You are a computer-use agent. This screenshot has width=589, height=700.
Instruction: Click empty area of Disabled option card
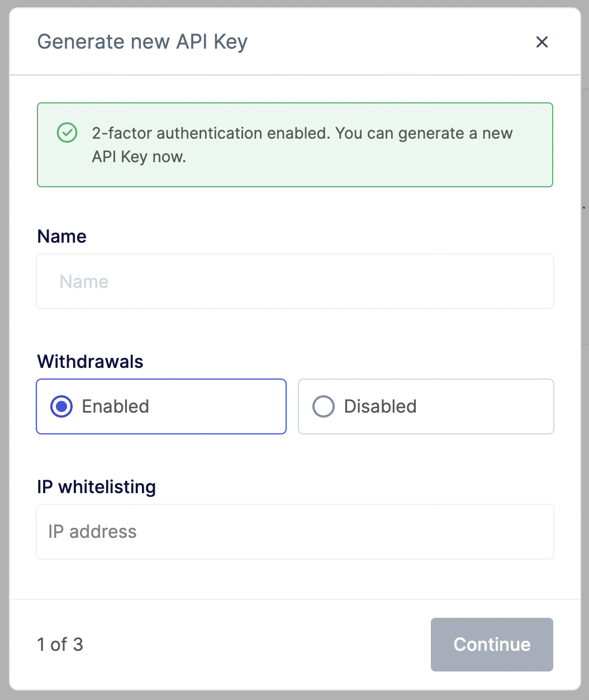pos(492,406)
